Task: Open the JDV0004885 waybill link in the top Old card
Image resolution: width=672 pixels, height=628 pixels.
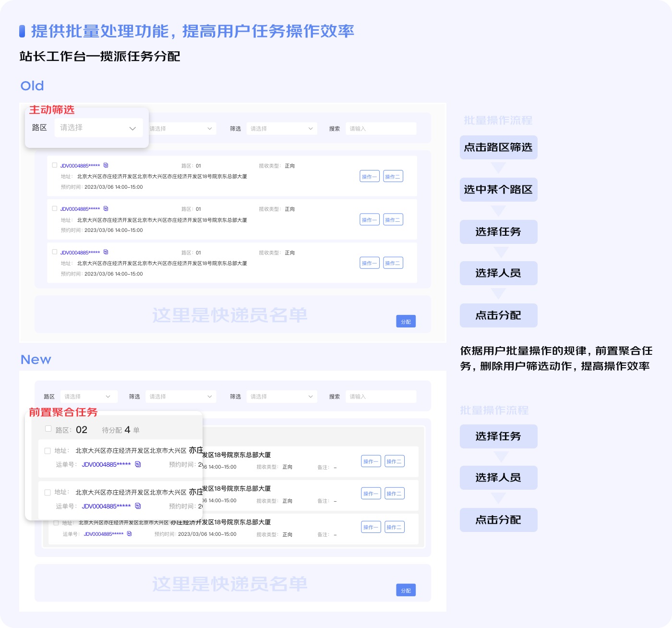Action: tap(80, 166)
